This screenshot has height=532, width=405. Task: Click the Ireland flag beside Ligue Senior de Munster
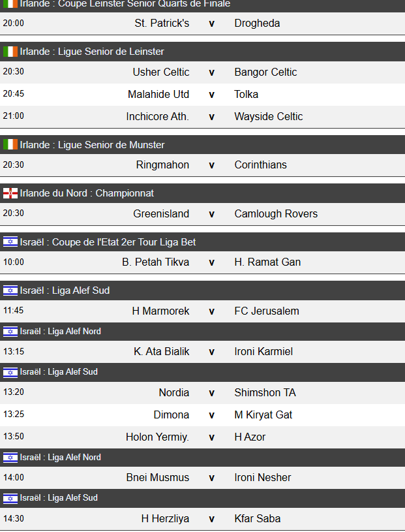pyautogui.click(x=10, y=145)
